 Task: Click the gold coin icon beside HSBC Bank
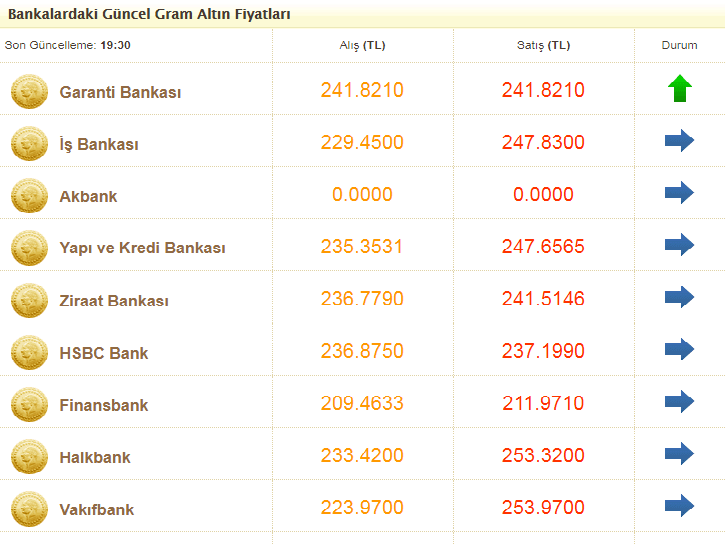[x=29, y=352]
